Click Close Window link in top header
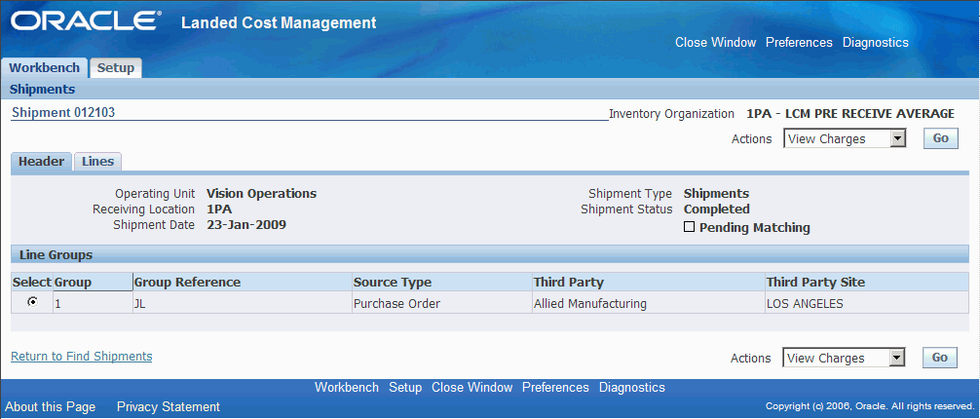 coord(716,43)
